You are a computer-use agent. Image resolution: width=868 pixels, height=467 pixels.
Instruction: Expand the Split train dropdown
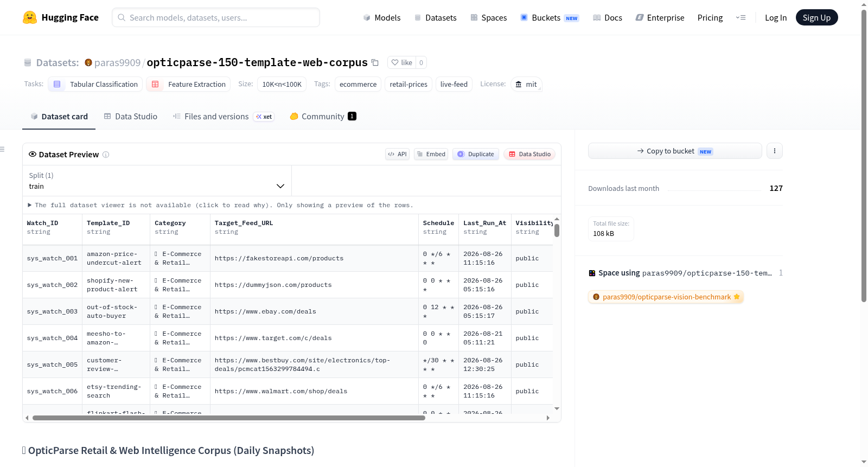click(157, 181)
